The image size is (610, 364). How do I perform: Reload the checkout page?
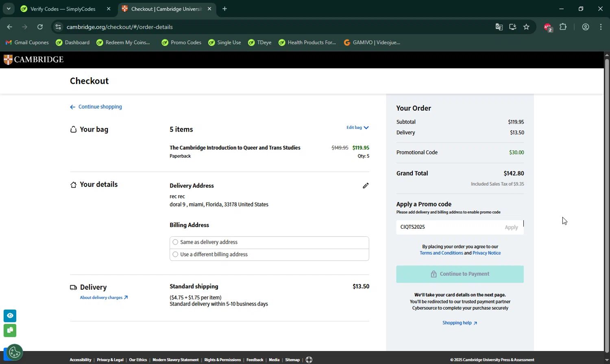40,27
